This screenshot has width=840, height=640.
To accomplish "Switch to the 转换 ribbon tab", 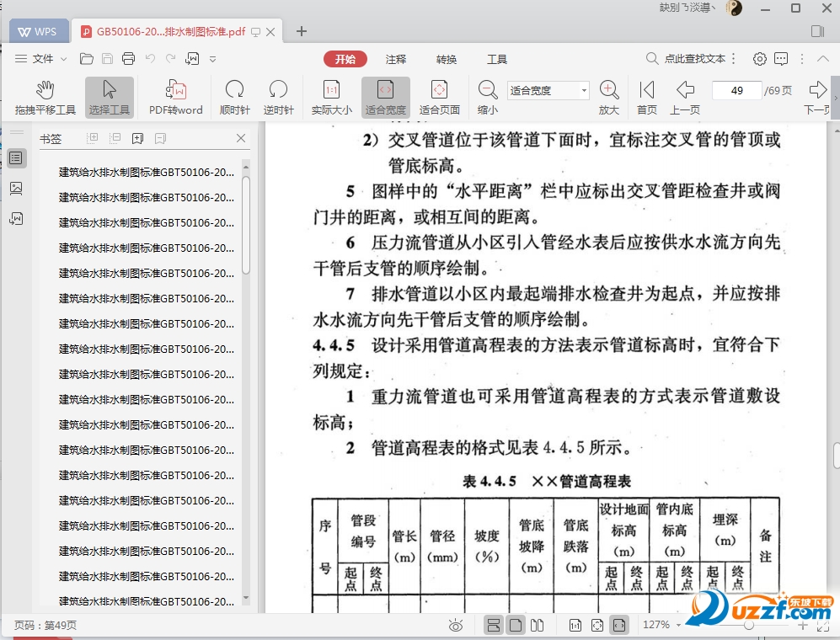I will (447, 59).
